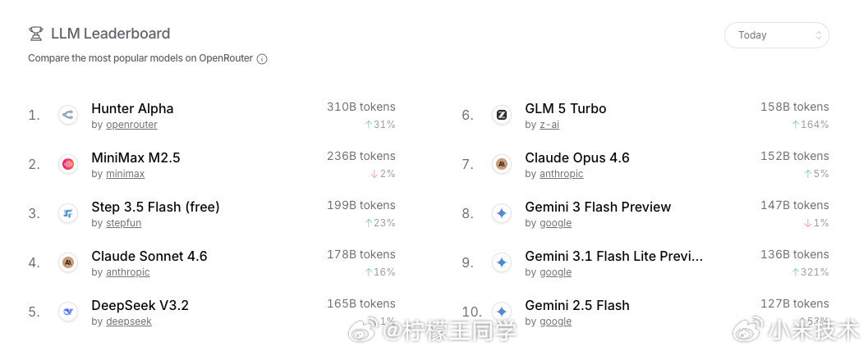Image resolution: width=868 pixels, height=351 pixels.
Task: Click the Gemini 3.1 Flash Lite icon
Action: click(x=502, y=262)
